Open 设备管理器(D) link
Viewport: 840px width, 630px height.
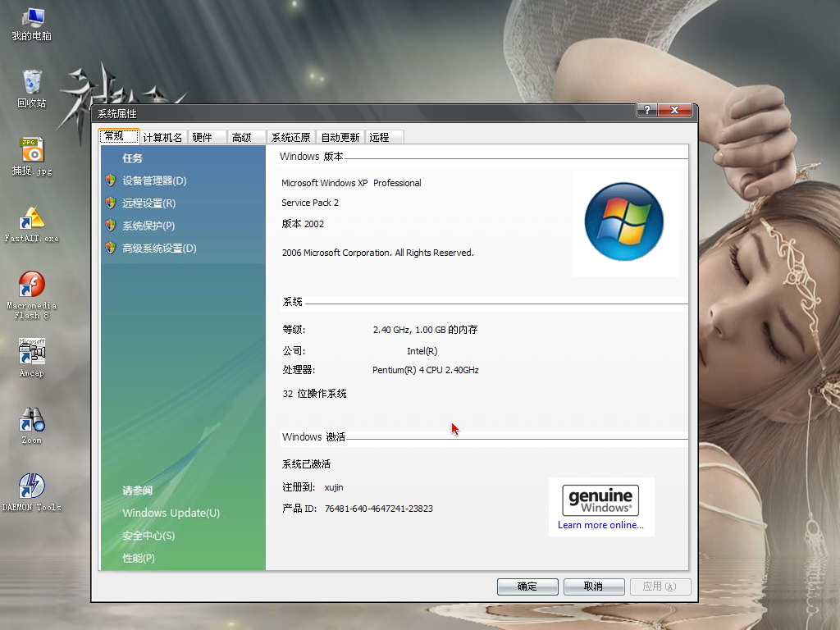tap(154, 180)
